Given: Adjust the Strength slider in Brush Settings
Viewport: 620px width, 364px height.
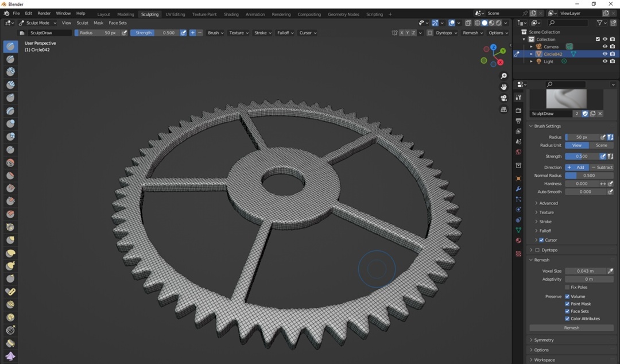Looking at the screenshot, I should click(x=582, y=156).
